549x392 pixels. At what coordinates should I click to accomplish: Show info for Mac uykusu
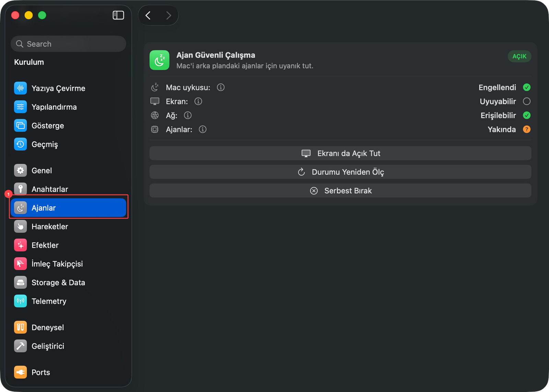[x=221, y=87]
